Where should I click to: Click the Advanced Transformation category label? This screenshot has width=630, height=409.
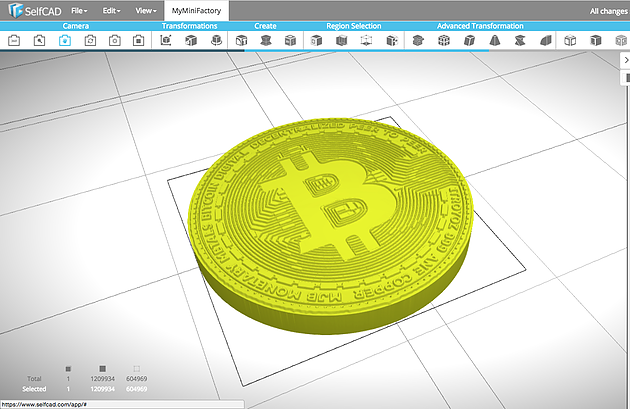pos(480,26)
